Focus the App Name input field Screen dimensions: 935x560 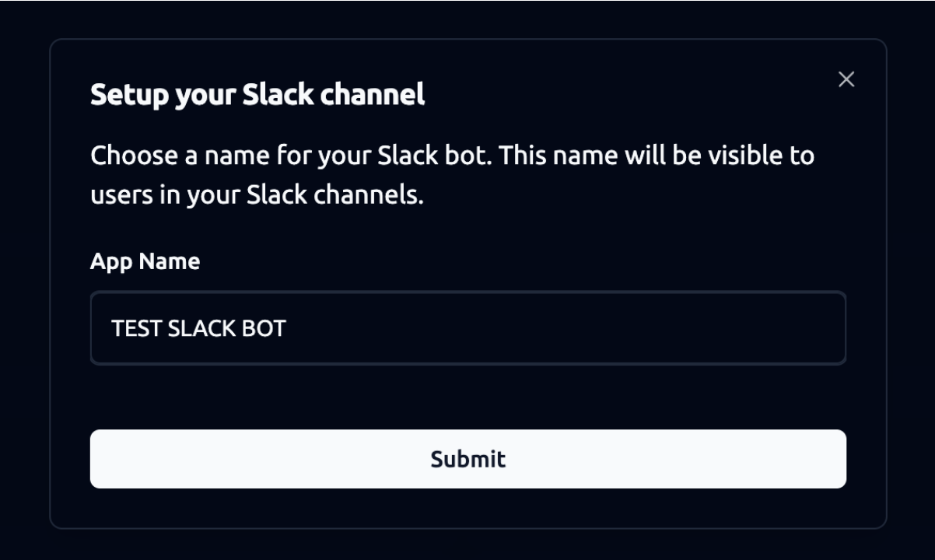coord(467,328)
